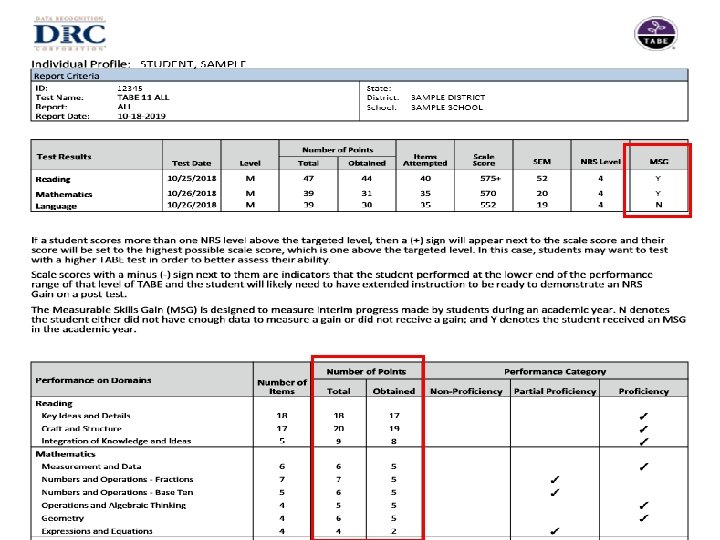This screenshot has width=720, height=540.
Task: Click the Scale Score column header
Action: [x=484, y=159]
